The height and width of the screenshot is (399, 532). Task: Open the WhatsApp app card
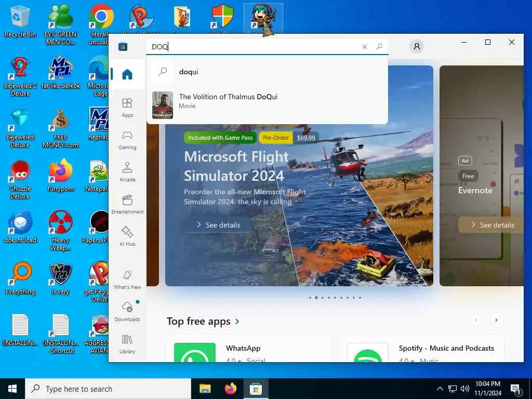point(249,349)
